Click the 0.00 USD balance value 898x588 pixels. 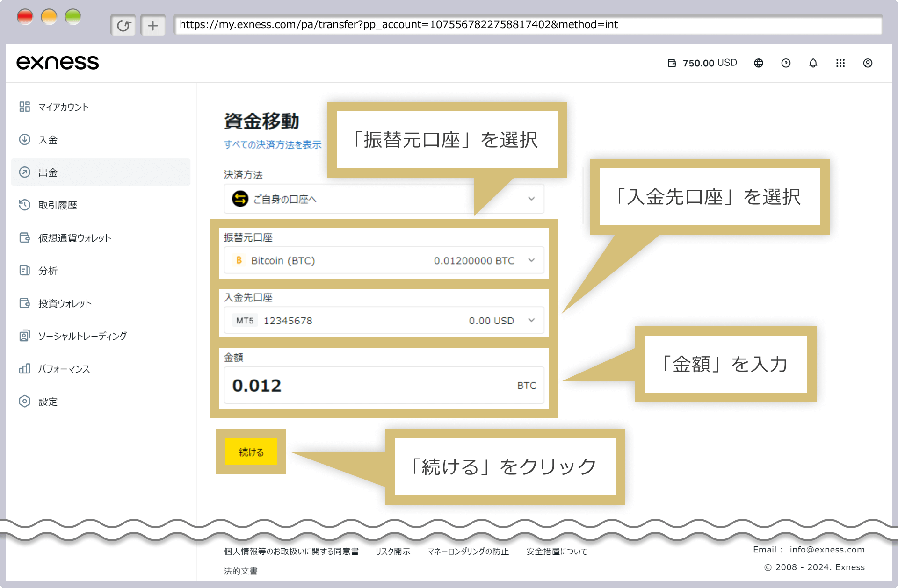click(491, 321)
